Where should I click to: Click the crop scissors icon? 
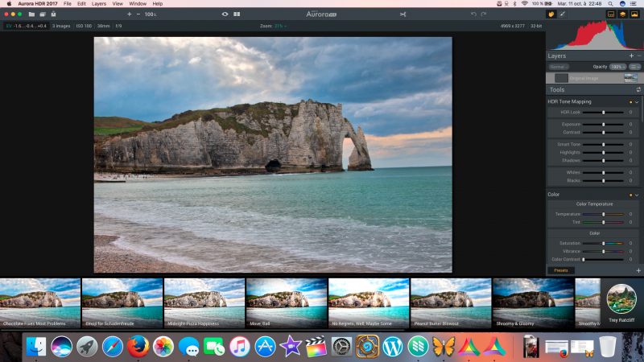coord(402,14)
